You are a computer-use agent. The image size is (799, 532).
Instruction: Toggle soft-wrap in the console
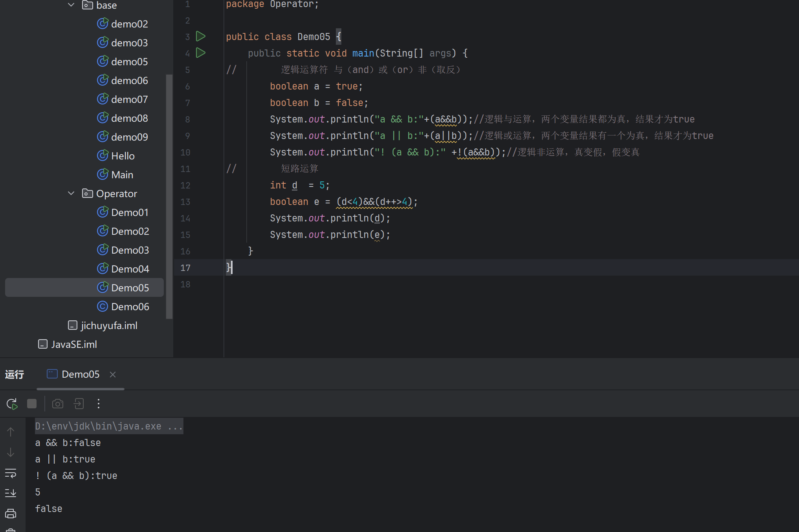(x=11, y=473)
